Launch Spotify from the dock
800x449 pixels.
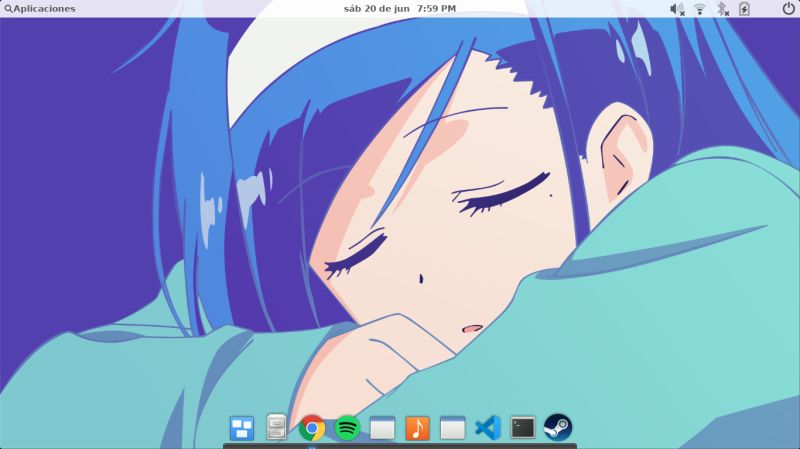click(x=347, y=428)
